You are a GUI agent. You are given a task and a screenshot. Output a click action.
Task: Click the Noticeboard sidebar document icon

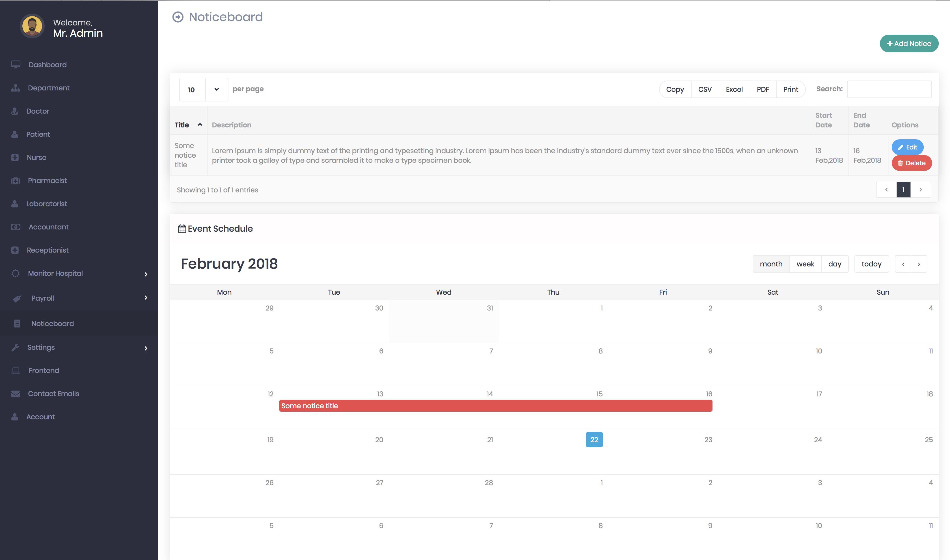[17, 324]
